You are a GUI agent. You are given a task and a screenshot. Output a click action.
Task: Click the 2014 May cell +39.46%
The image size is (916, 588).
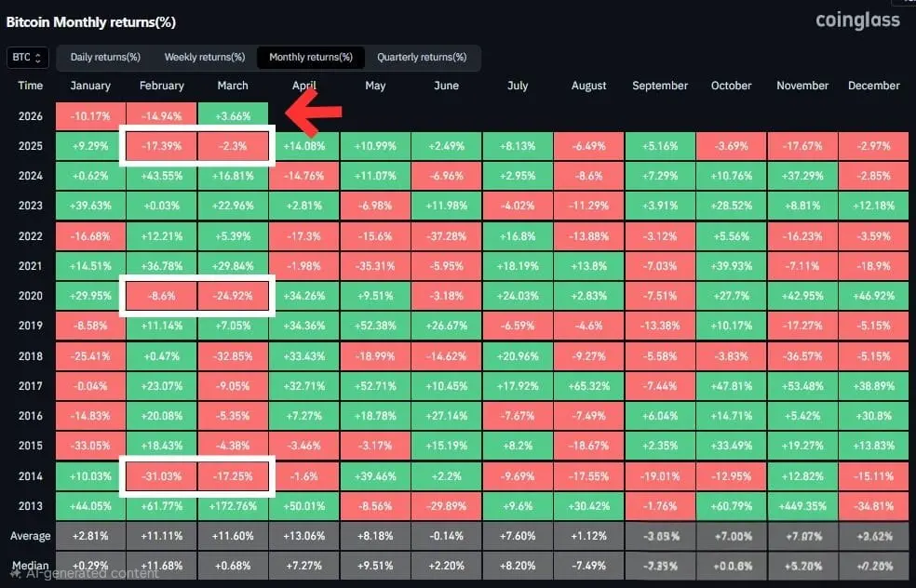pyautogui.click(x=375, y=475)
